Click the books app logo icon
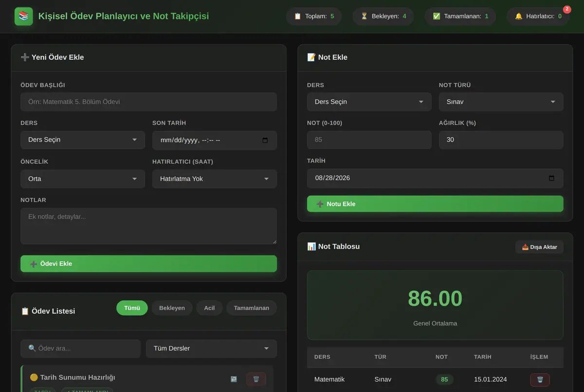 24,17
